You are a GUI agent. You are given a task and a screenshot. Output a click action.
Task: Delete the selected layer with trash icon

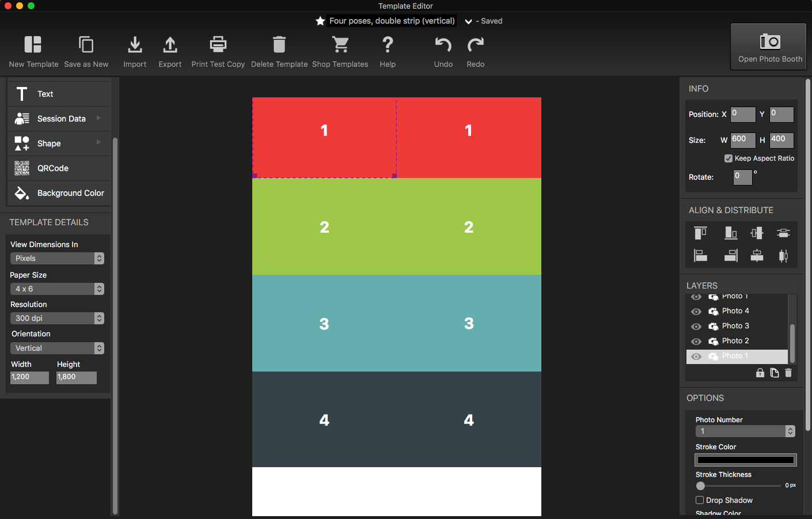coord(788,373)
